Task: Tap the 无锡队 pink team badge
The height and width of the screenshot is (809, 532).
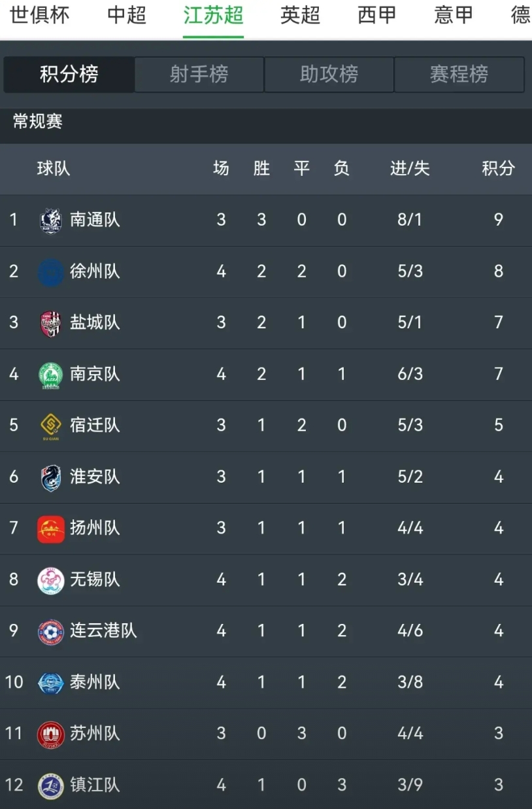Action: point(50,580)
